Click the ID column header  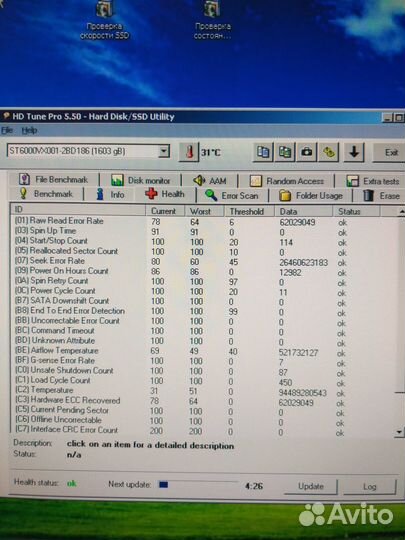point(79,210)
